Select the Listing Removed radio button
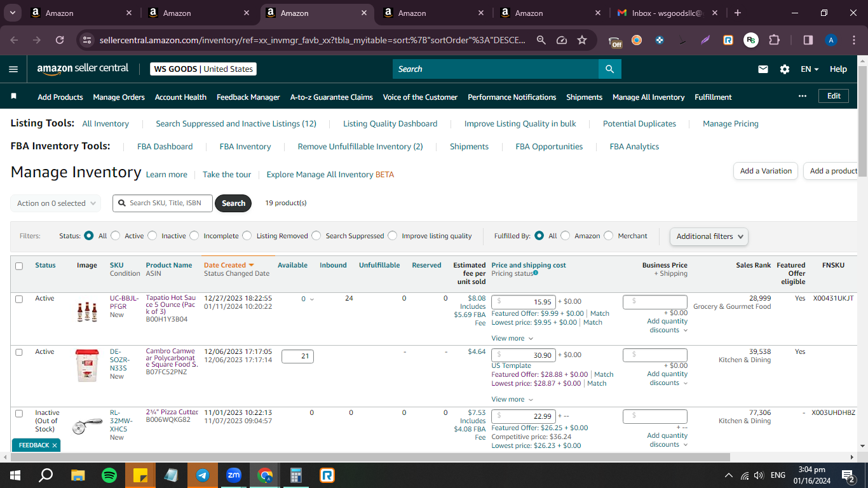Image resolution: width=868 pixels, height=488 pixels. pos(247,236)
